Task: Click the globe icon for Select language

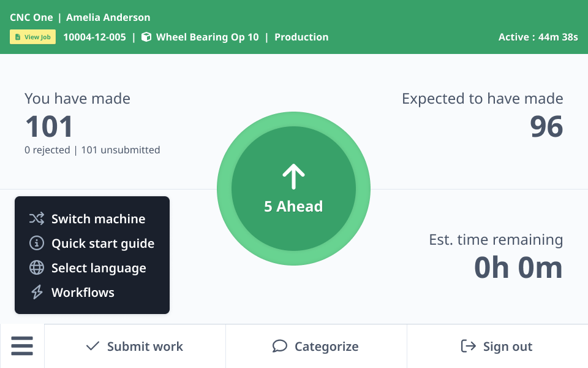Action: [x=37, y=268]
